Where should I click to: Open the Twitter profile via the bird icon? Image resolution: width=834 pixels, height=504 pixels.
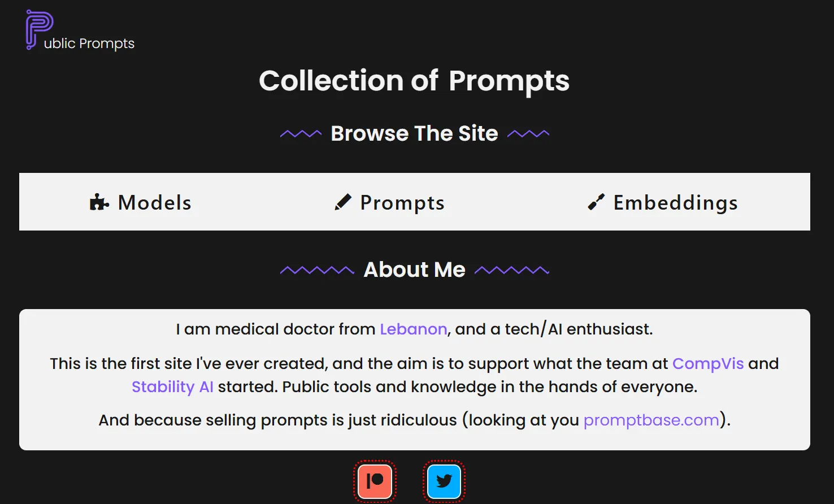click(x=444, y=481)
